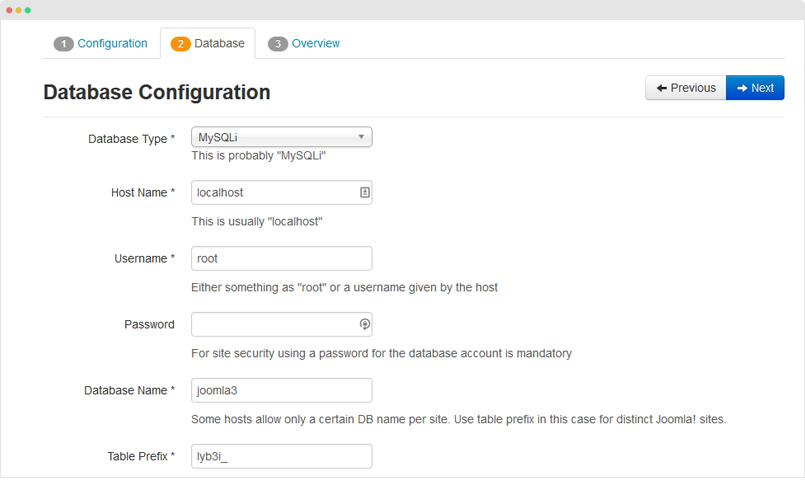Click the Table Prefix input field
The height and width of the screenshot is (482, 805).
281,456
